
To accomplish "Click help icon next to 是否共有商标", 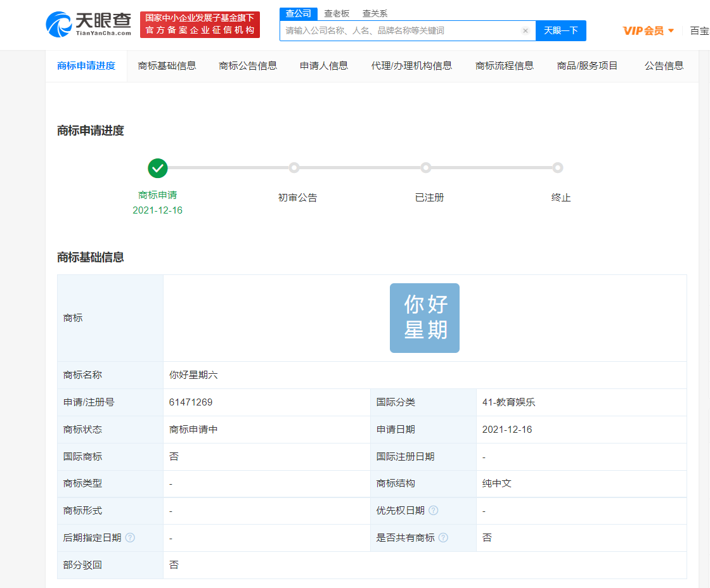I will 443,538.
